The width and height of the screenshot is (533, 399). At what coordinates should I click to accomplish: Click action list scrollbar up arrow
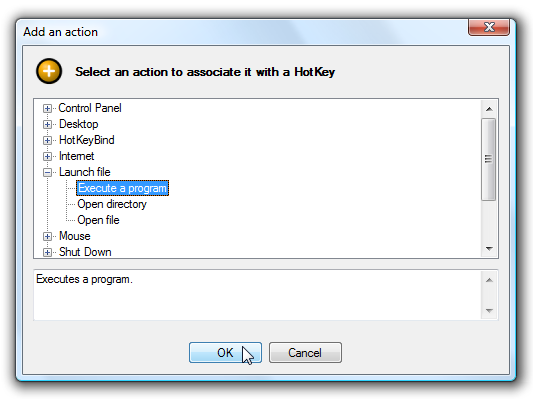click(489, 109)
